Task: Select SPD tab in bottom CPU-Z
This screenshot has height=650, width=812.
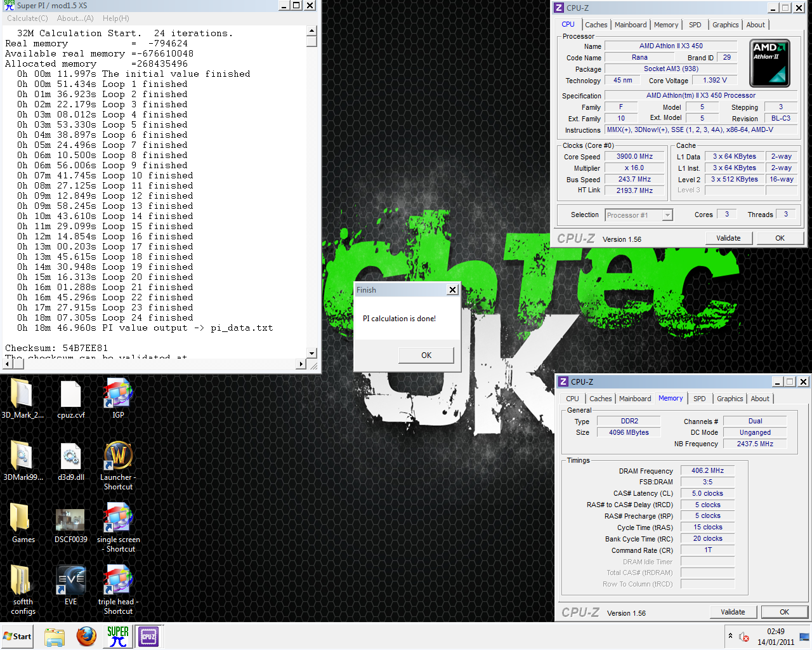Action: click(700, 399)
